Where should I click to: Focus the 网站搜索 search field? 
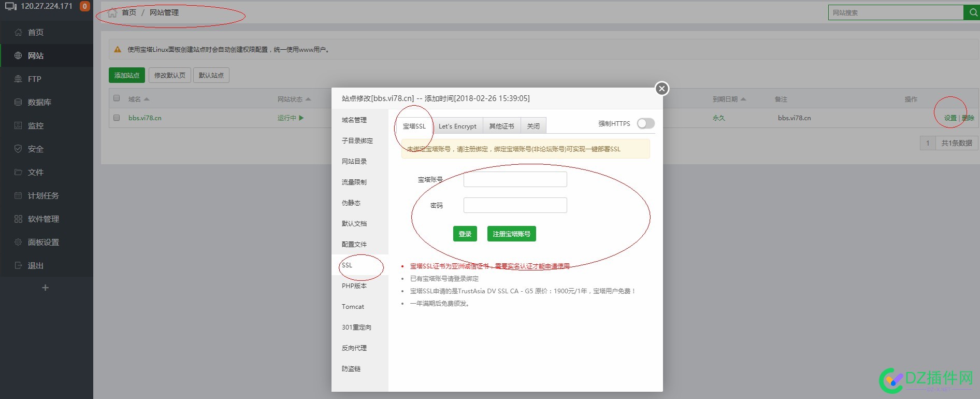coord(896,12)
